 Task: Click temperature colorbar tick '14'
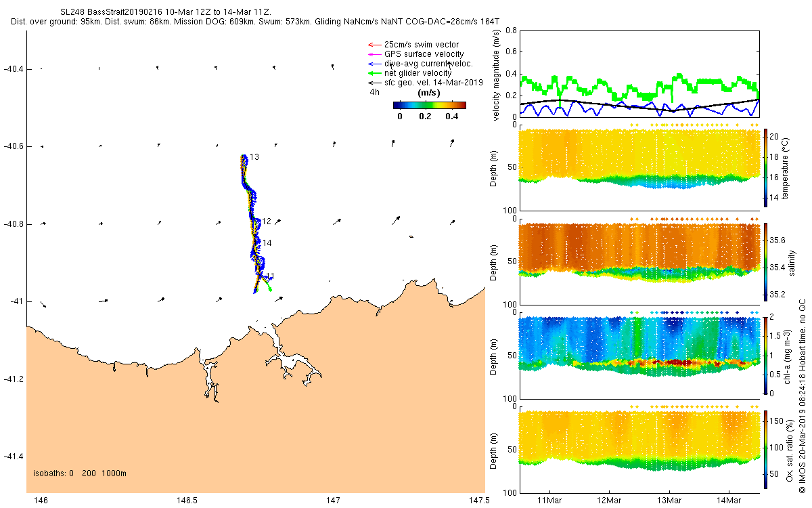[775, 200]
